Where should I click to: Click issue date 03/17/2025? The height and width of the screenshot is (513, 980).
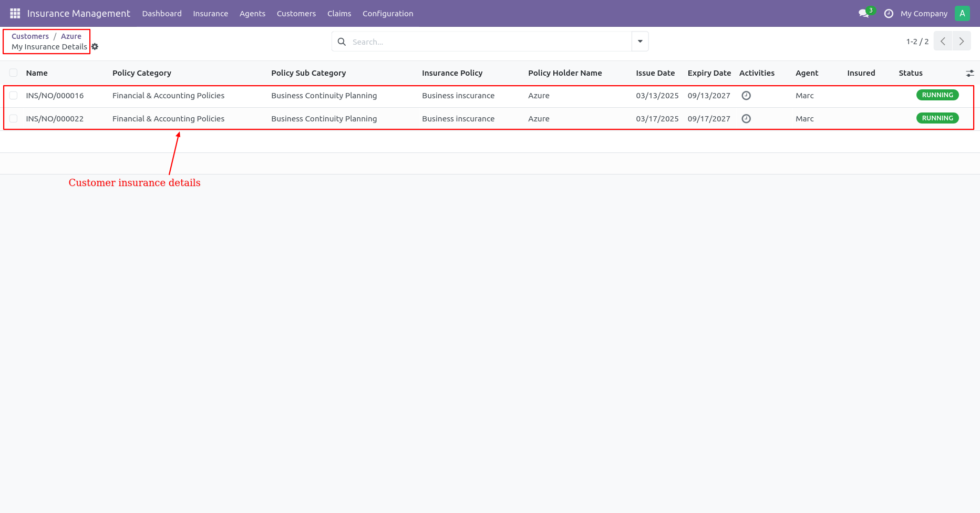coord(657,119)
